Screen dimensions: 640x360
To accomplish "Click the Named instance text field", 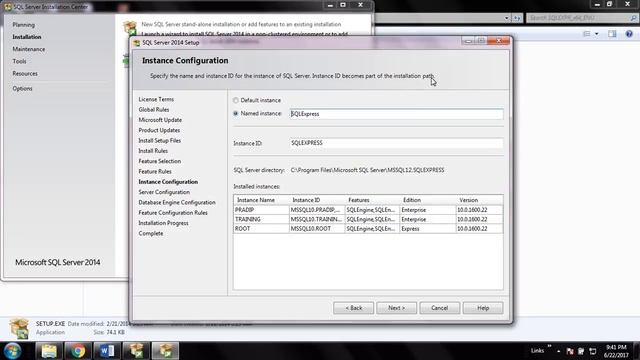I will (x=396, y=114).
